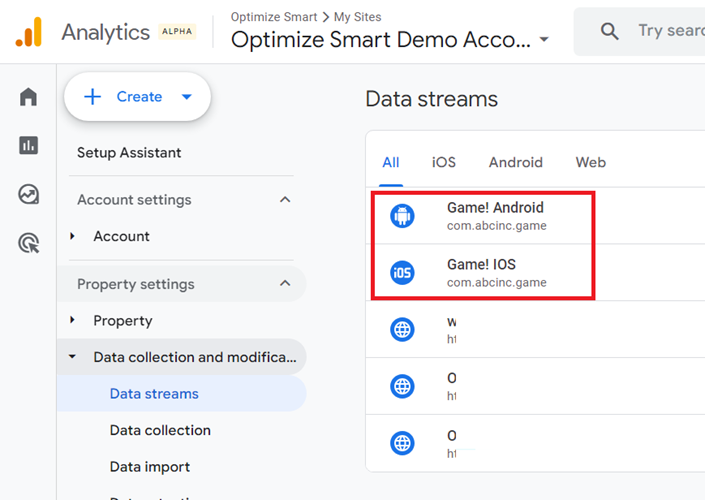Image resolution: width=705 pixels, height=500 pixels.
Task: Click the plus icon in the Create button
Action: (x=93, y=97)
